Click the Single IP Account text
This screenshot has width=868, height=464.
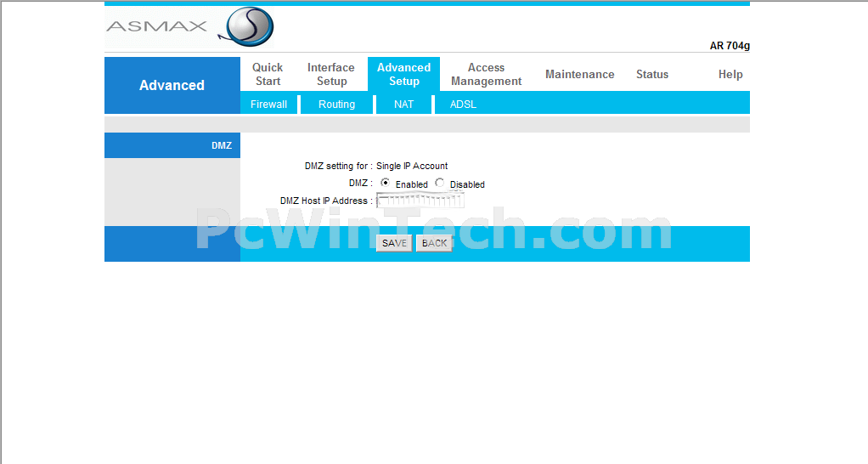coord(412,166)
